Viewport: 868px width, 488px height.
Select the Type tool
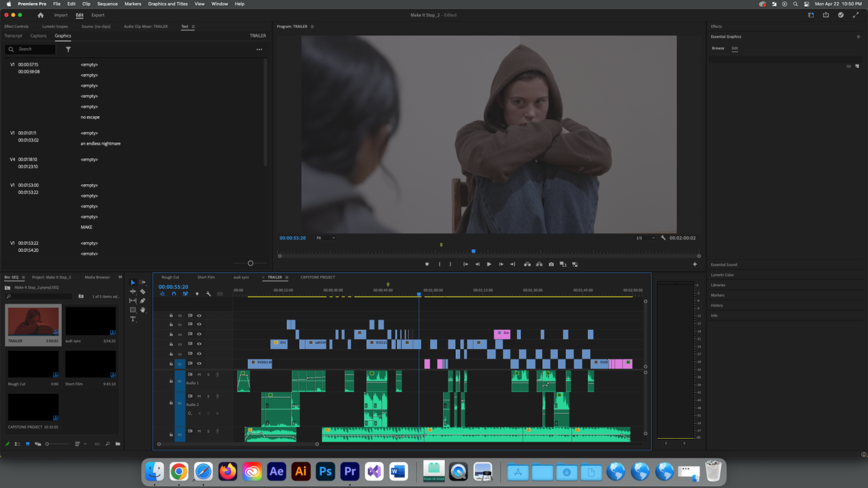point(133,319)
